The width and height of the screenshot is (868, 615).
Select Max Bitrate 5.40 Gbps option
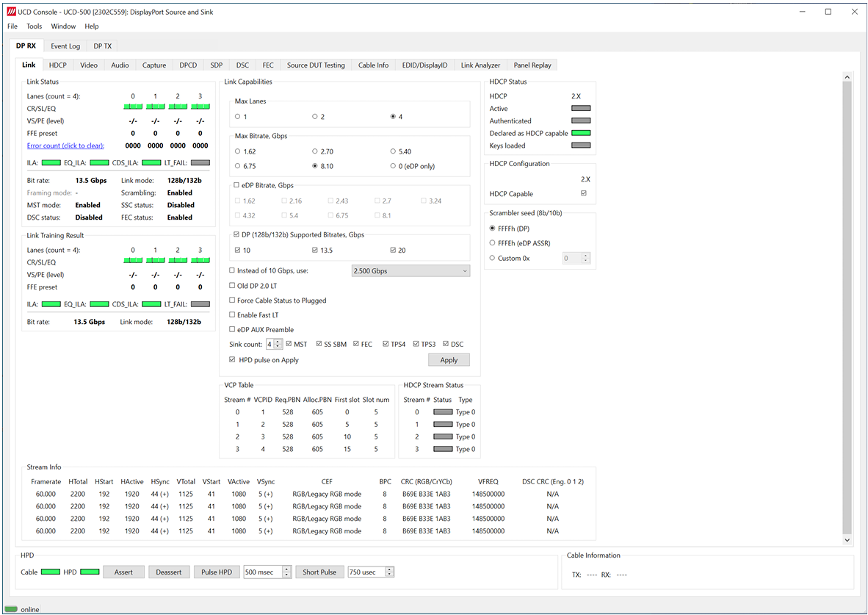tap(393, 151)
